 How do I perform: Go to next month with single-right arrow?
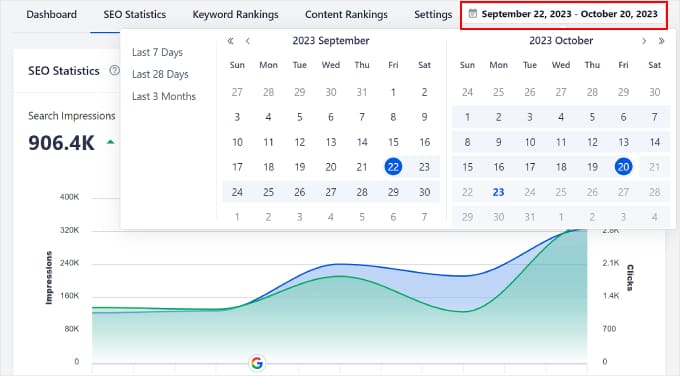tap(644, 41)
